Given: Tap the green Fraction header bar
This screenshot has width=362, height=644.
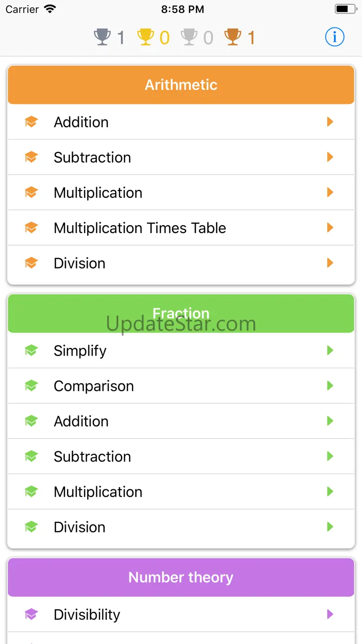Looking at the screenshot, I should (x=181, y=313).
